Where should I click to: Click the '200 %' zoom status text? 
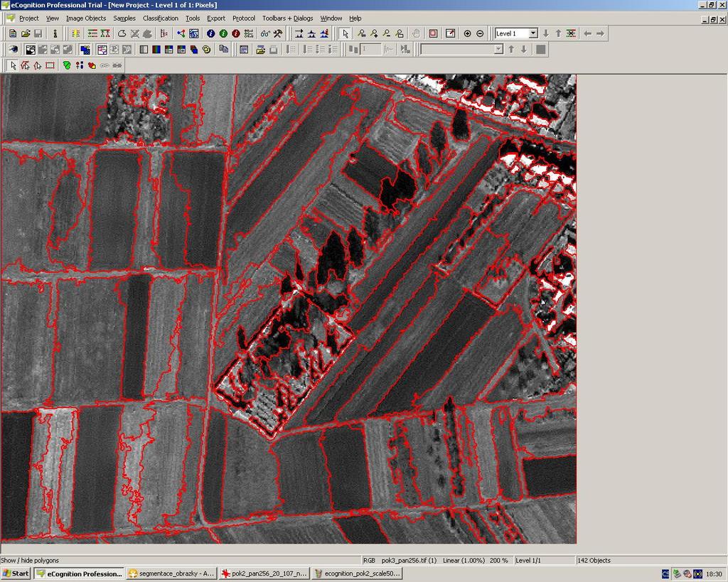point(498,560)
